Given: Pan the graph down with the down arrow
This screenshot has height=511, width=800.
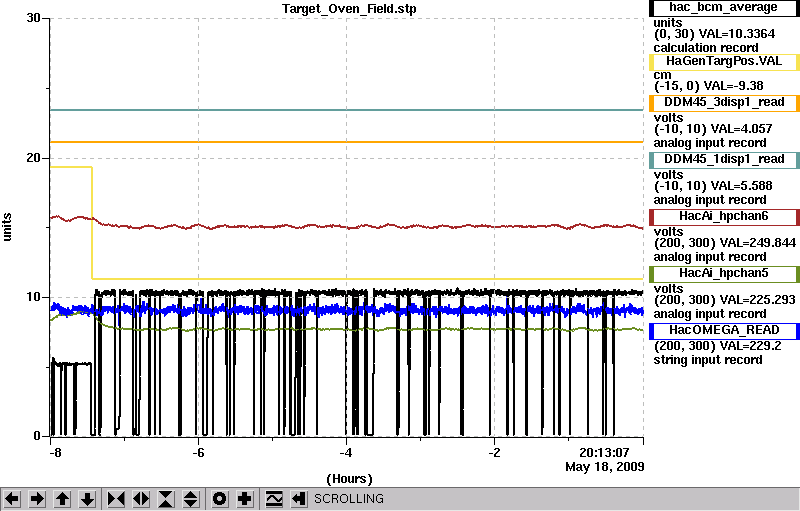Looking at the screenshot, I should [87, 499].
